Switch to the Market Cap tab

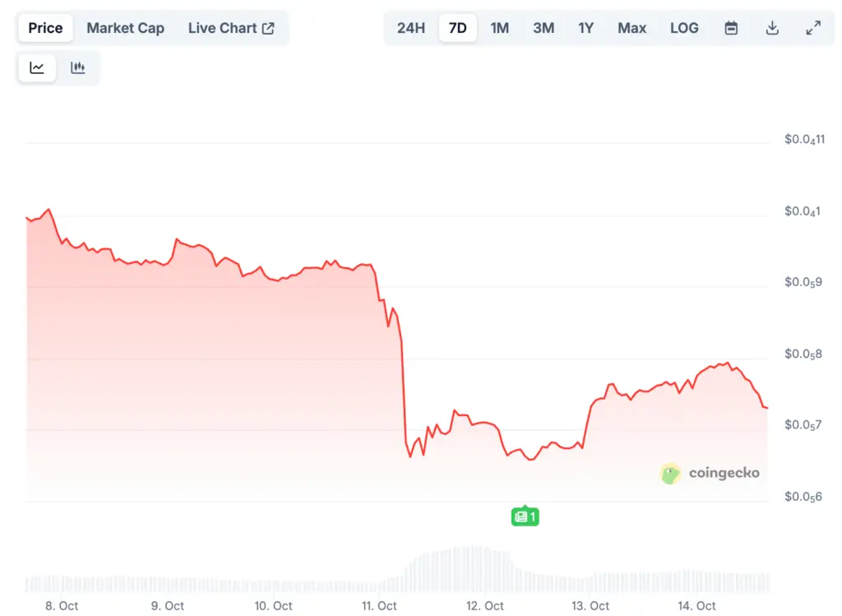(125, 28)
